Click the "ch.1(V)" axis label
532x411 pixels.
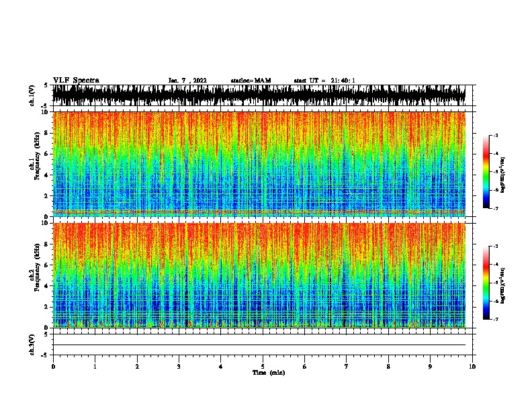pos(32,95)
